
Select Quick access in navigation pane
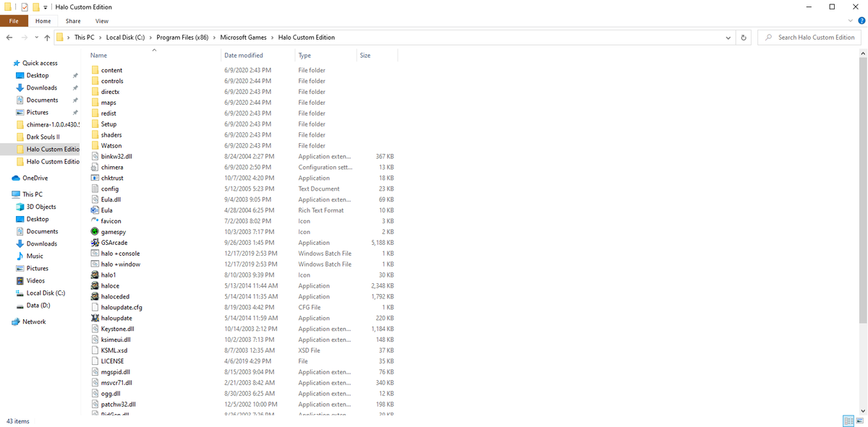click(x=40, y=63)
